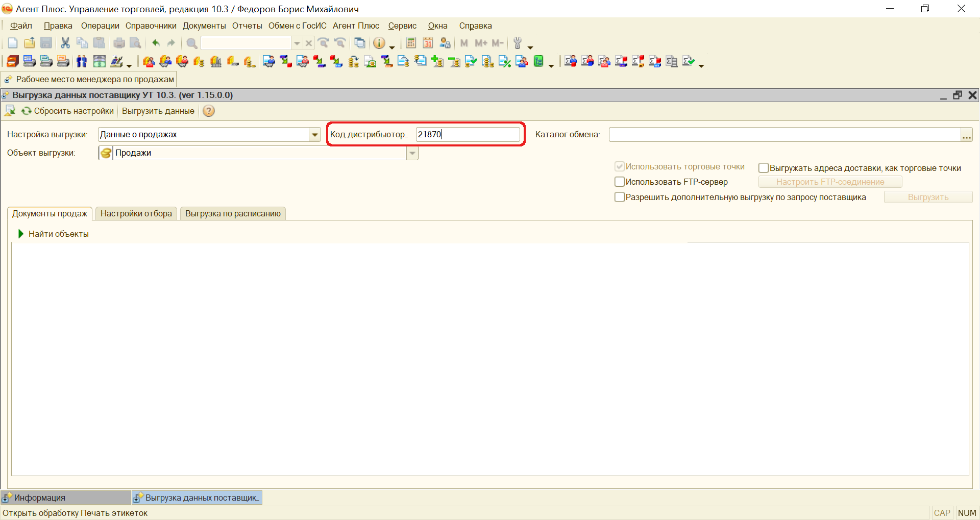Expand the Найти объекты section
Screen dimensions: 980x520
point(21,234)
